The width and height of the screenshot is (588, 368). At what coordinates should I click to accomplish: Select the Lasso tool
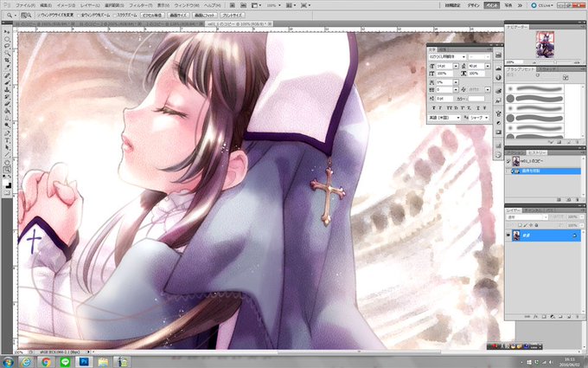7,45
